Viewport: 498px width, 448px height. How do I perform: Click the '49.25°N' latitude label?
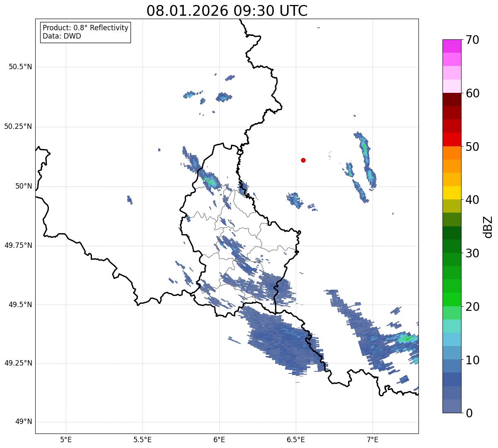(x=18, y=363)
